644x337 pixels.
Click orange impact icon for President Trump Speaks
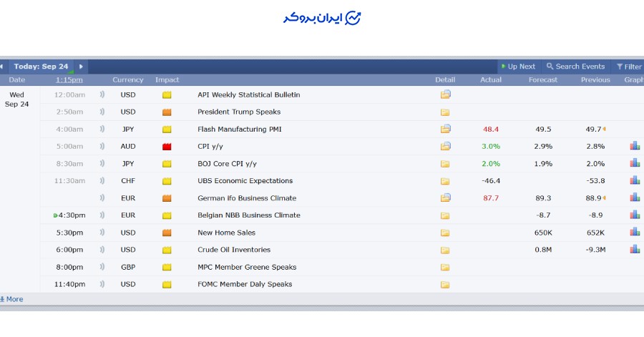point(167,112)
